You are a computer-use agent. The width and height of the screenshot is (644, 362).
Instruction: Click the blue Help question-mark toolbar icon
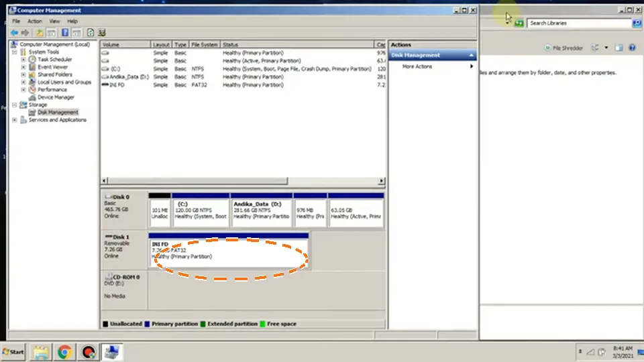65,33
